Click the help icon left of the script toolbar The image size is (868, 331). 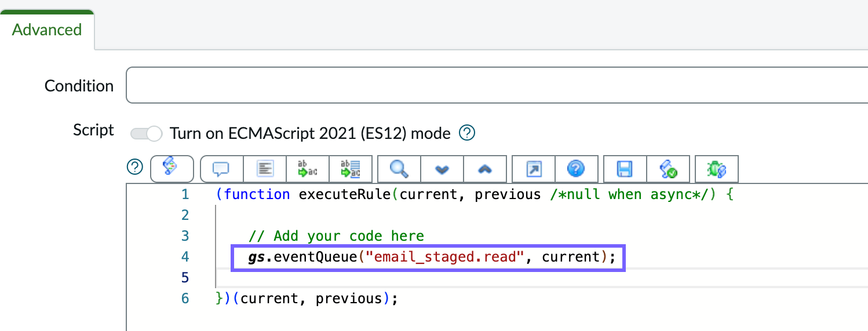pos(134,168)
